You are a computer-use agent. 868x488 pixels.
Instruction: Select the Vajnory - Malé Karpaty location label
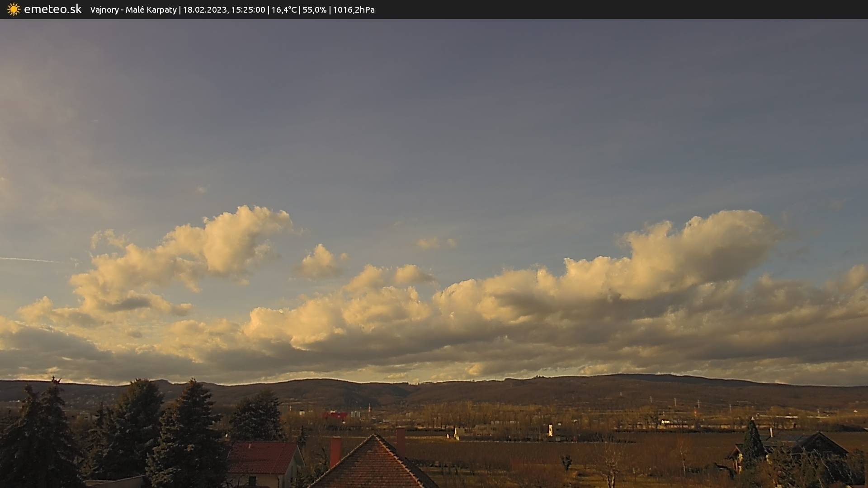coord(133,10)
